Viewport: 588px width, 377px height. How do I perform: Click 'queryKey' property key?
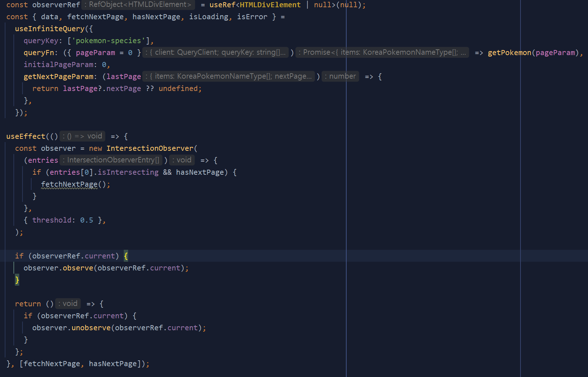coord(41,41)
